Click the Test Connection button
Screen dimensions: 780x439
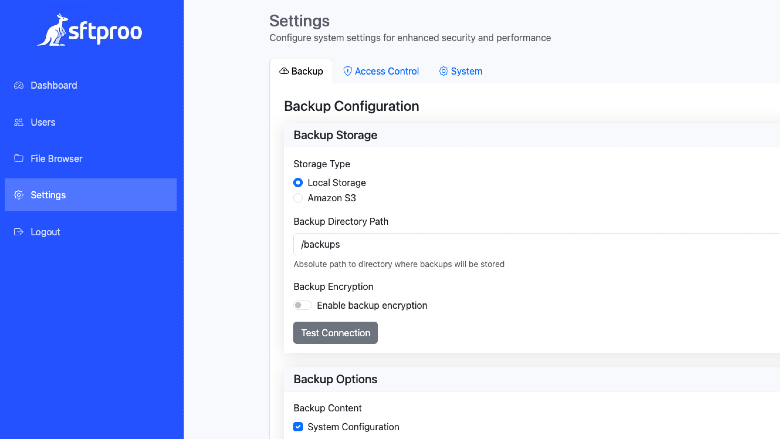click(335, 333)
